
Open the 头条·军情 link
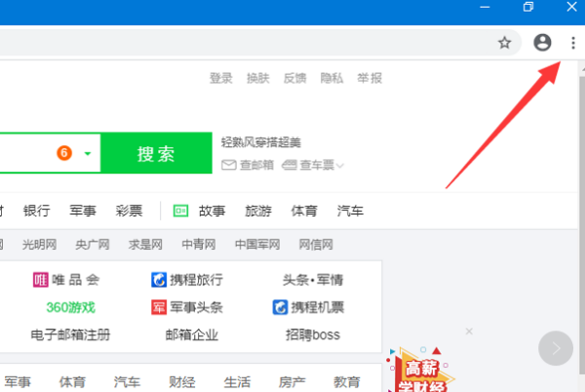tap(313, 280)
